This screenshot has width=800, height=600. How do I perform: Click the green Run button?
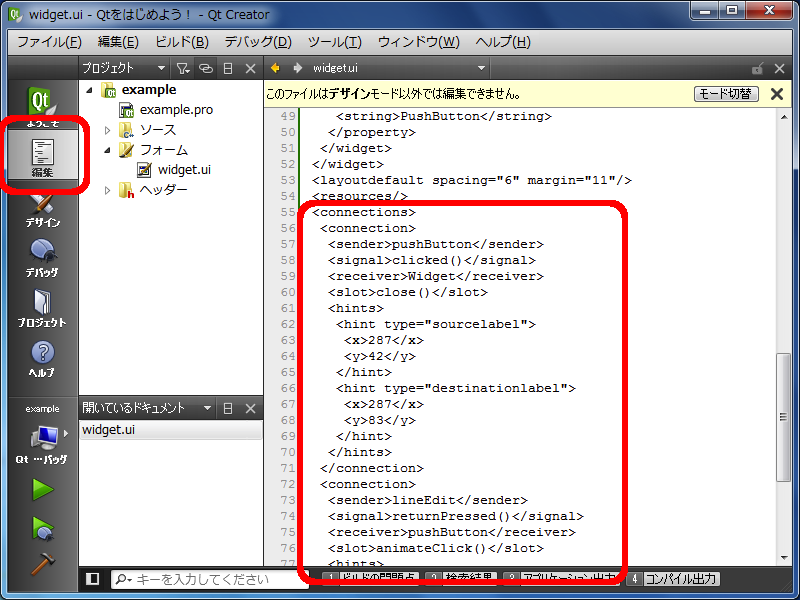click(42, 489)
